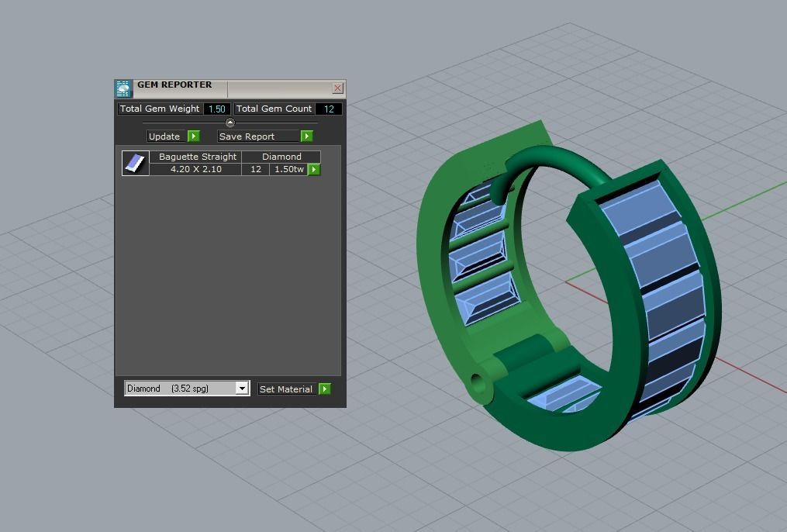Click the Total Gem Weight value 1.50
The width and height of the screenshot is (787, 532).
(217, 109)
